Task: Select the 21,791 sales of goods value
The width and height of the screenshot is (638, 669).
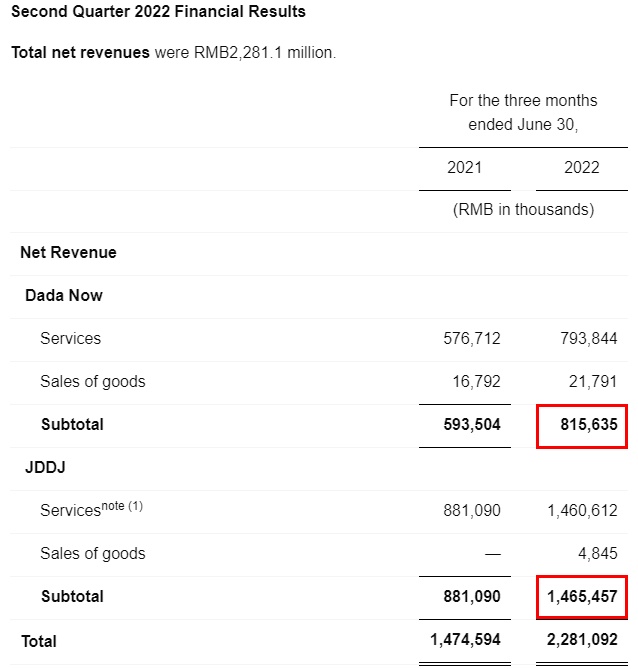Action: pos(593,382)
